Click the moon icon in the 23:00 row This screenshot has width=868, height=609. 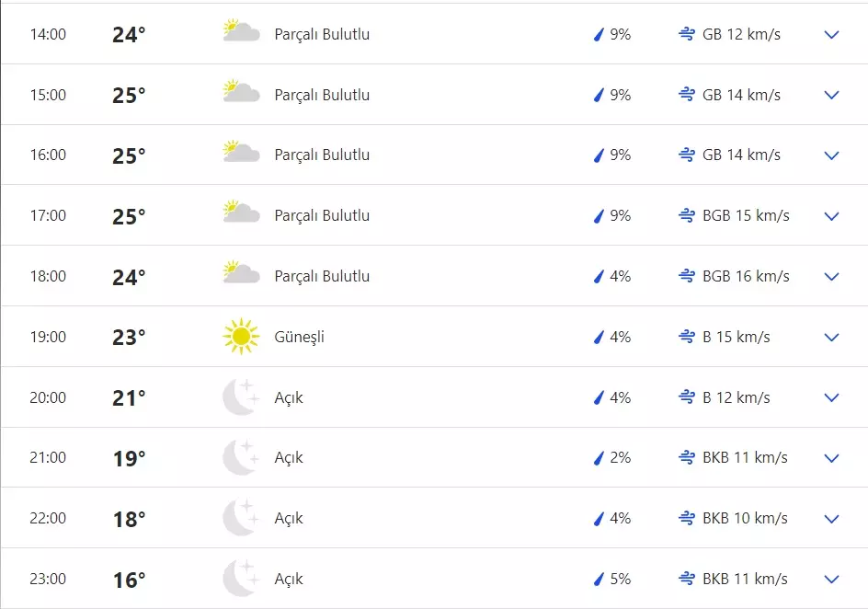[241, 579]
